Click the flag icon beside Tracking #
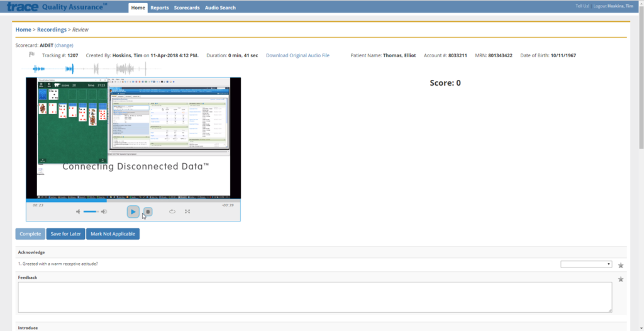 click(31, 55)
